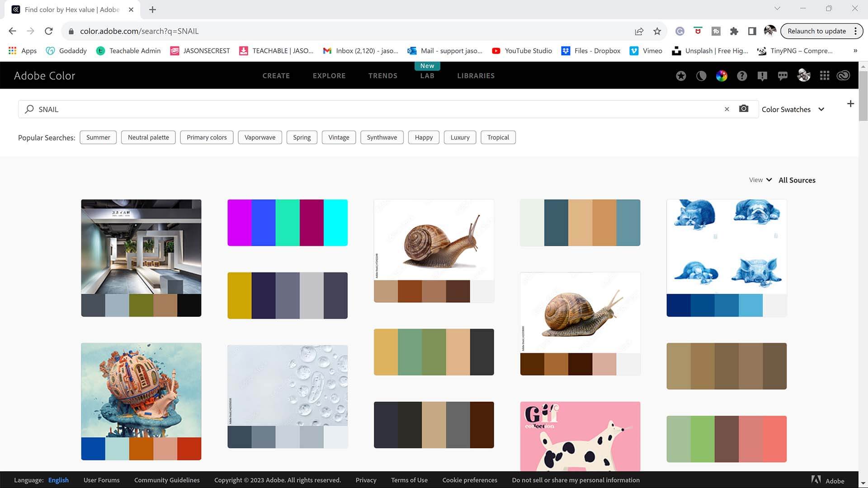The height and width of the screenshot is (488, 868).
Task: Click the camera image search icon
Action: point(744,109)
